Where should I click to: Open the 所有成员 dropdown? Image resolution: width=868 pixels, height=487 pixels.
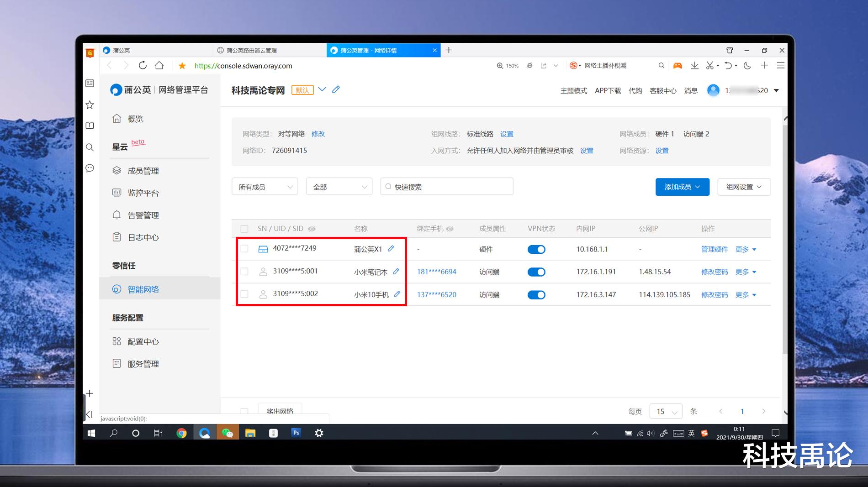(x=265, y=187)
